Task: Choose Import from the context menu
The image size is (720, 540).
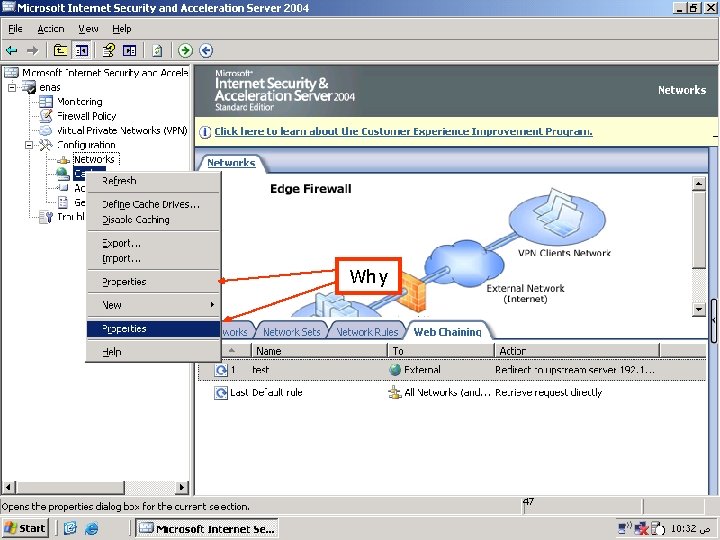Action: [x=153, y=259]
